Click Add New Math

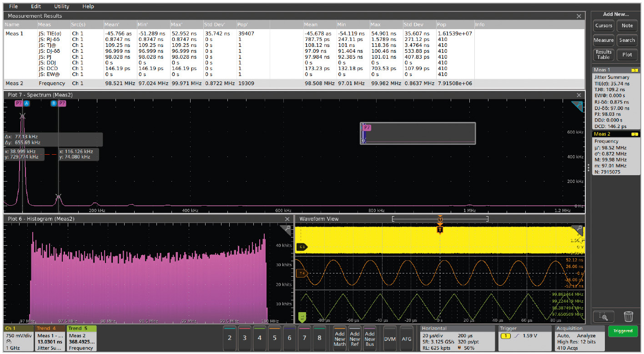[x=340, y=337]
